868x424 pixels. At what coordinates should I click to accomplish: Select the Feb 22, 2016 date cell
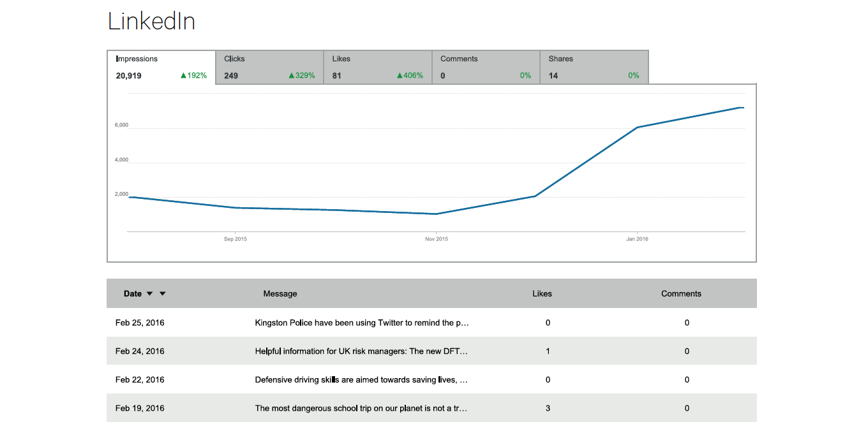(140, 380)
